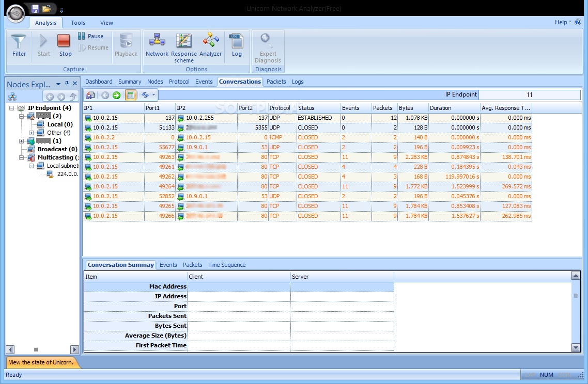
Task: Open the Packets tab in the main tab row
Action: point(276,82)
